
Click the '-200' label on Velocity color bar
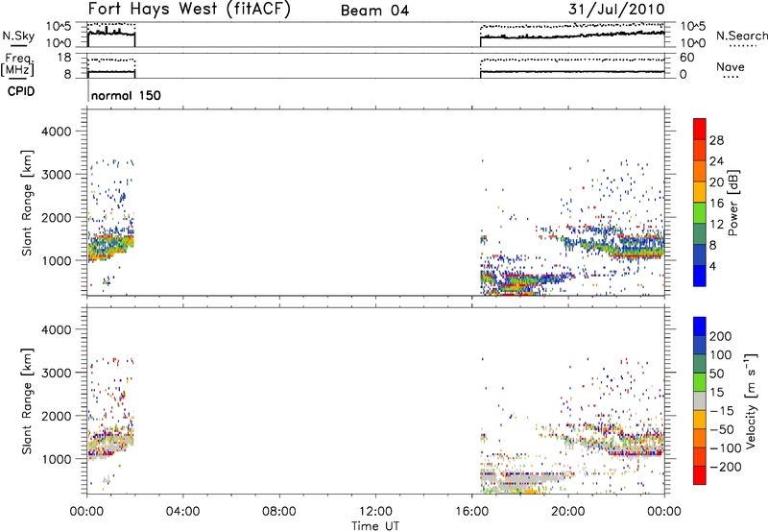[x=726, y=467]
